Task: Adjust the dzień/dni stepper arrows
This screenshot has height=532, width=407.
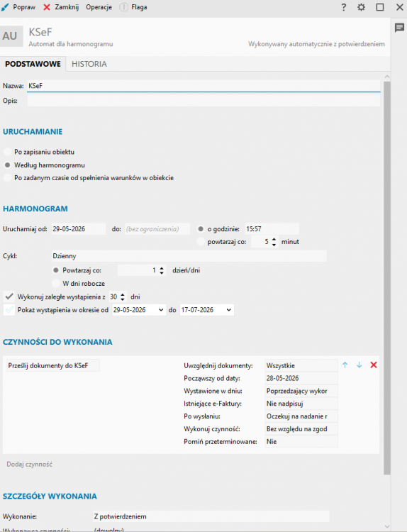Action: [162, 270]
